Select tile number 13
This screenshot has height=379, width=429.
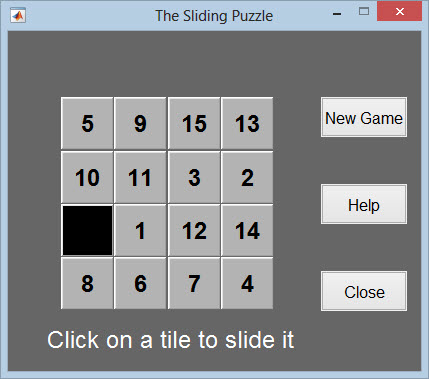(247, 123)
